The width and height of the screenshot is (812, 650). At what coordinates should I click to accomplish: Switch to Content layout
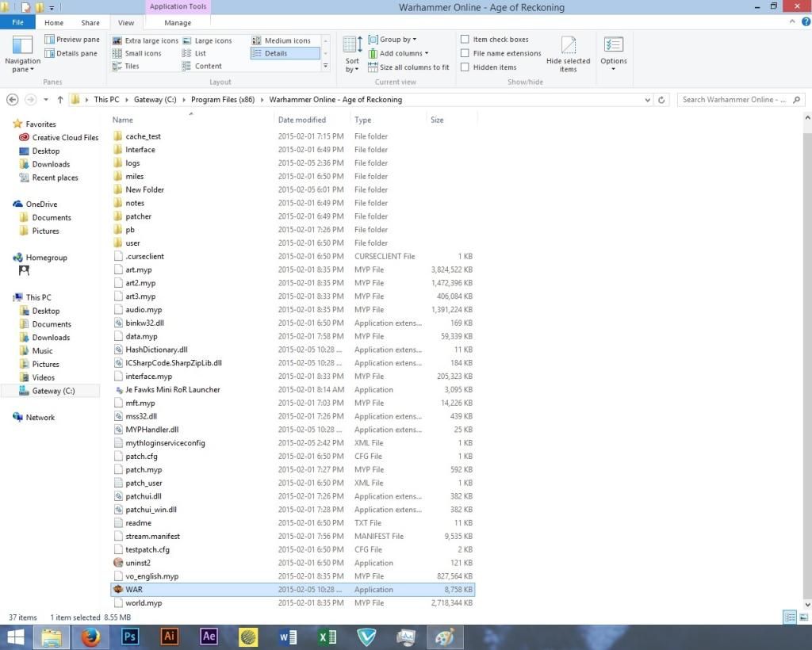tap(202, 67)
